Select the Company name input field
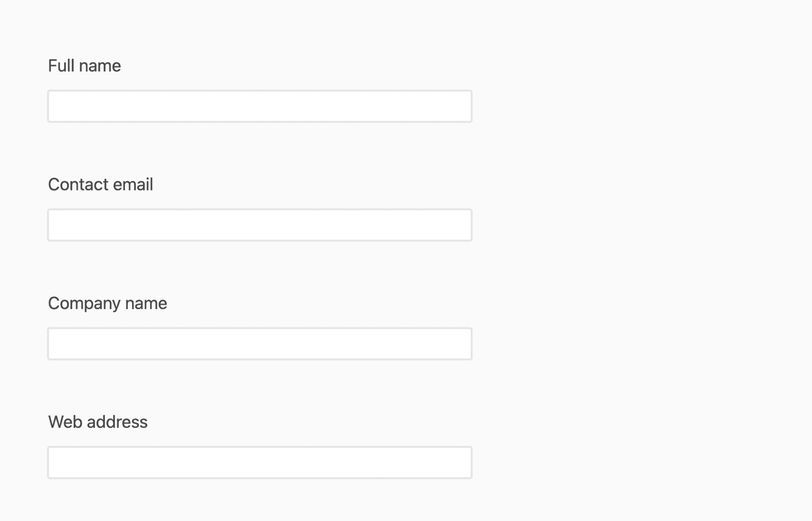The width and height of the screenshot is (812, 521). pos(260,344)
